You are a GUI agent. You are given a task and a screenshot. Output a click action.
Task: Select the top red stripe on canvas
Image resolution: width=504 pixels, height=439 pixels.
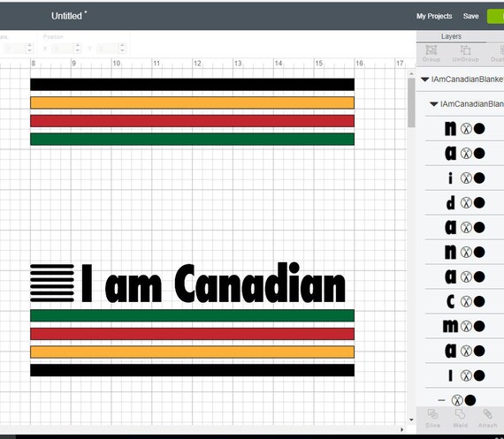(x=192, y=121)
